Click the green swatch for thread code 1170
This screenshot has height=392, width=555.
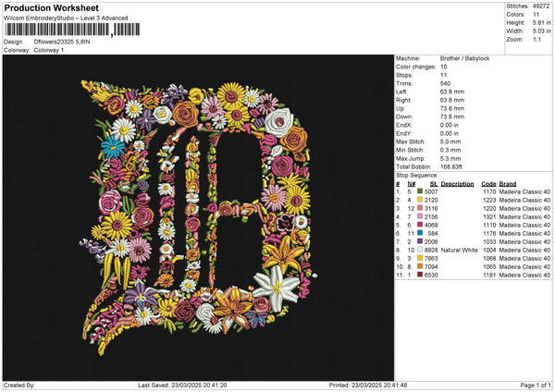(x=420, y=191)
